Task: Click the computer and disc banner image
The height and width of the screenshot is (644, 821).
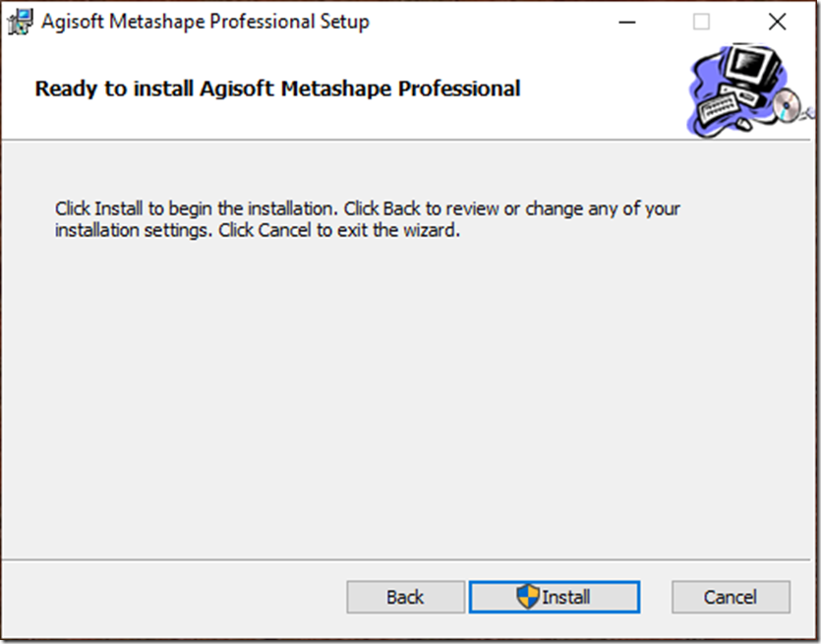Action: [x=749, y=90]
